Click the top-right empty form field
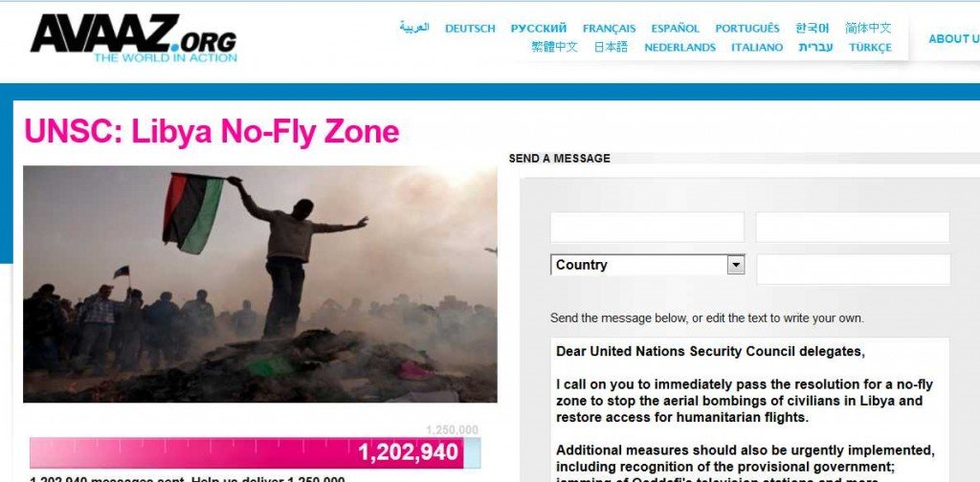 point(852,228)
